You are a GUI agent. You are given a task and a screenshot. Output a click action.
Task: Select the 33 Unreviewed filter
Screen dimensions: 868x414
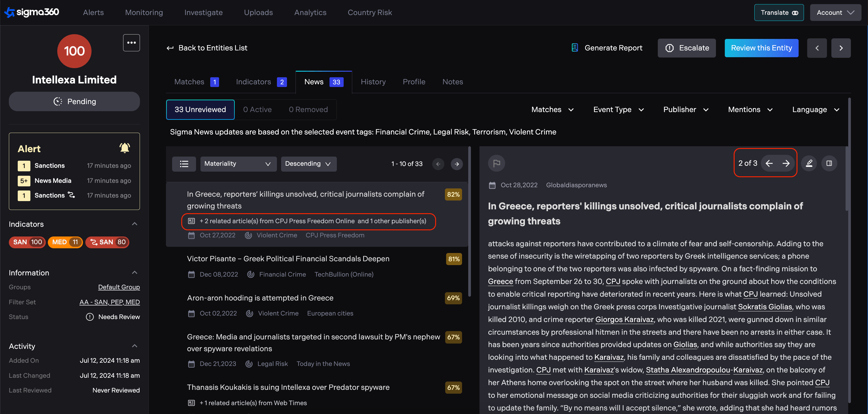pos(200,110)
